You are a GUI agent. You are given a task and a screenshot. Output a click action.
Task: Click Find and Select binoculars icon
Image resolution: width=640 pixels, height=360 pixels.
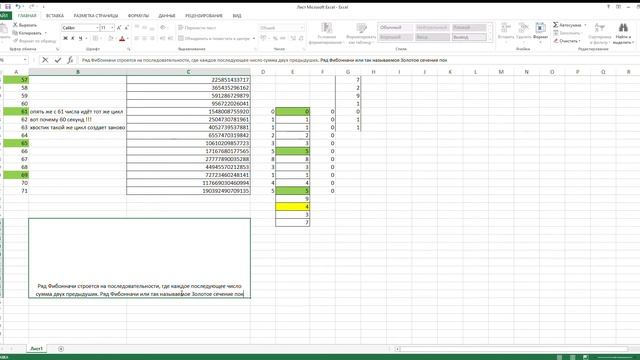tap(623, 28)
